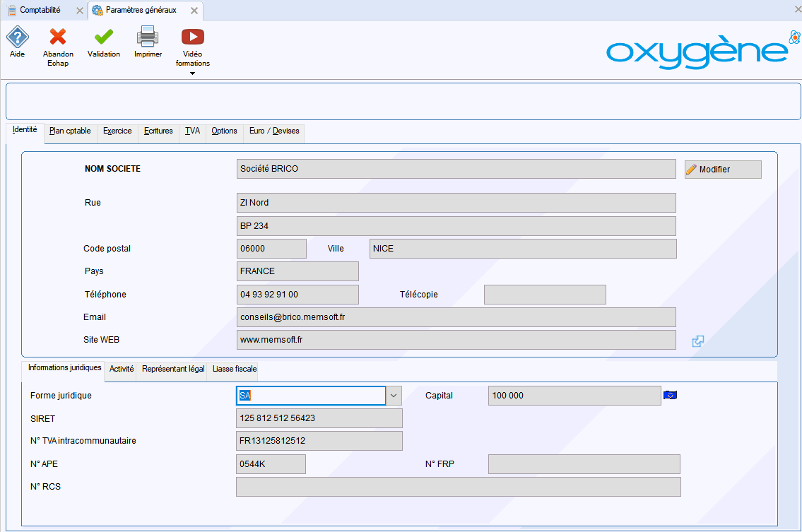The image size is (802, 532).
Task: Click the address field showing BP 234
Action: [456, 226]
